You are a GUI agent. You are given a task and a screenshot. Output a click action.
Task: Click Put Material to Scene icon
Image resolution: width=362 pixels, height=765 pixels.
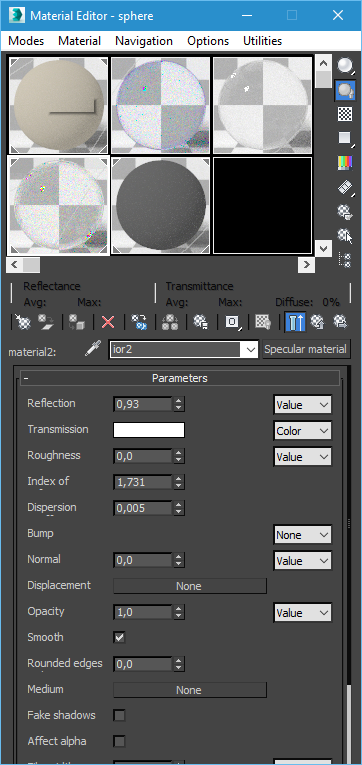(46, 322)
